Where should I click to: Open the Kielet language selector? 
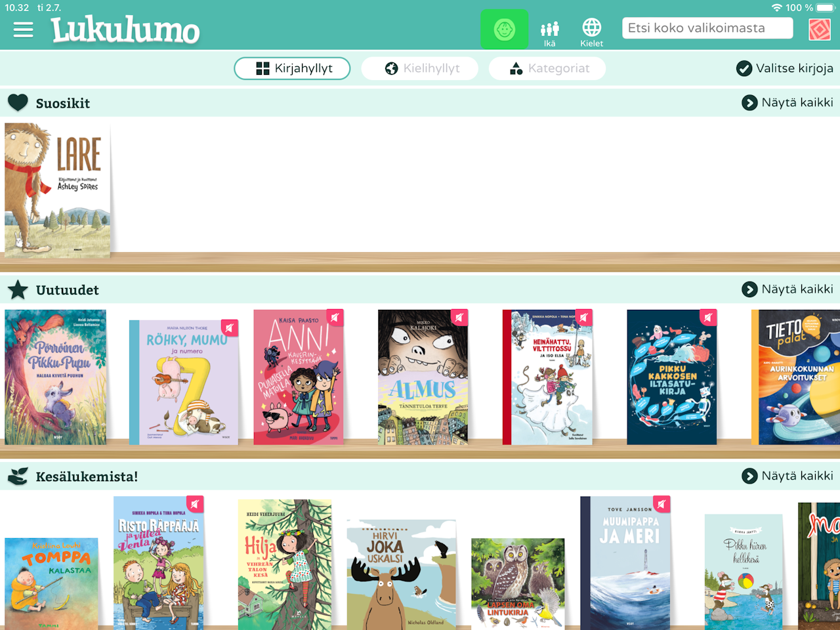[x=591, y=33]
